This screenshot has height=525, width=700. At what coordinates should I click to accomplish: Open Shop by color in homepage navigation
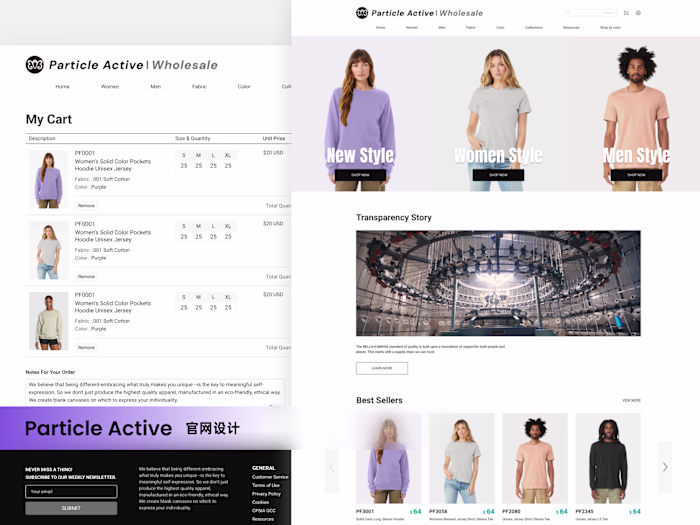coord(610,28)
